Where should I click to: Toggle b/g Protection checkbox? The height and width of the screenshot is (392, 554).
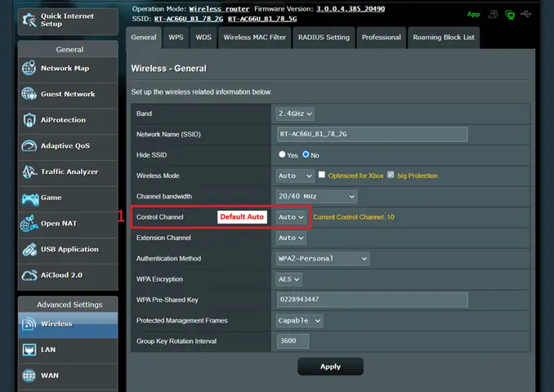[391, 175]
